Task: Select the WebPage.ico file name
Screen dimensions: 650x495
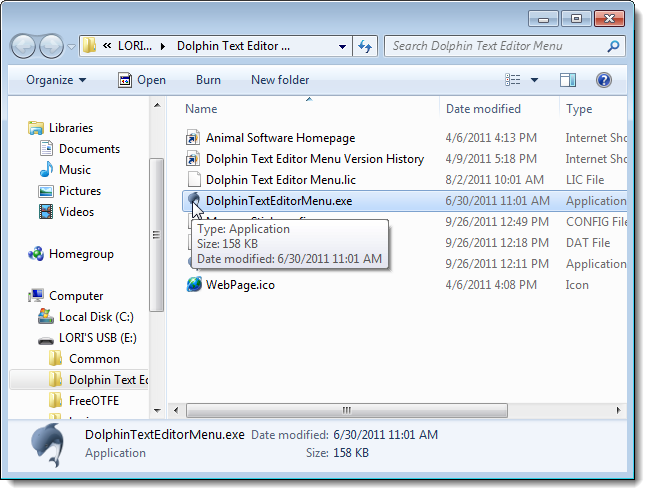Action: [240, 285]
